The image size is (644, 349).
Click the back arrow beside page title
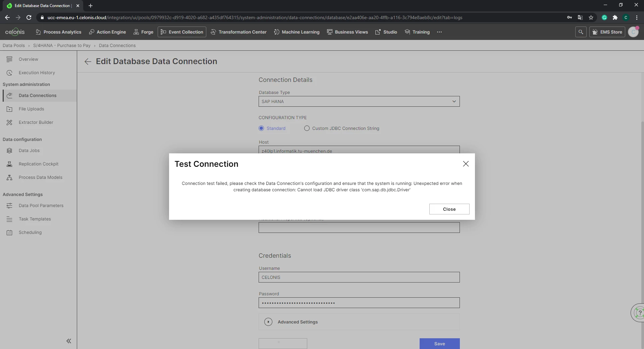tap(88, 61)
